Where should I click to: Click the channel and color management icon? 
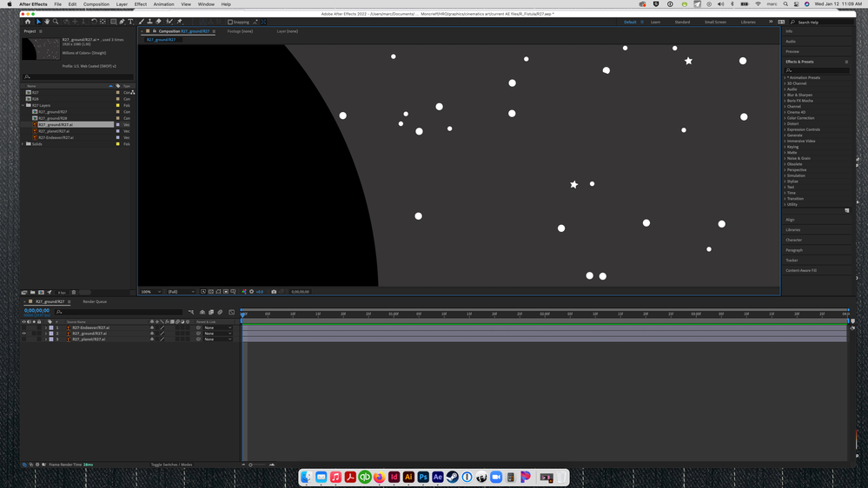(x=244, y=292)
